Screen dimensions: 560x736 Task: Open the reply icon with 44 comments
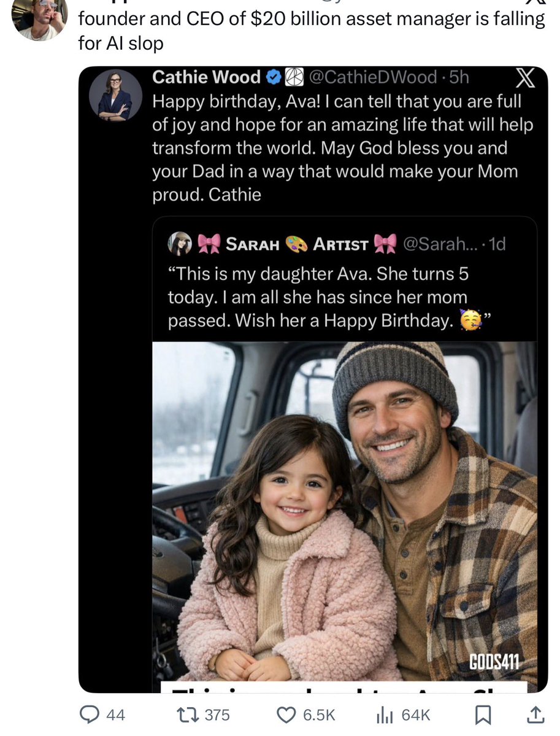[93, 714]
